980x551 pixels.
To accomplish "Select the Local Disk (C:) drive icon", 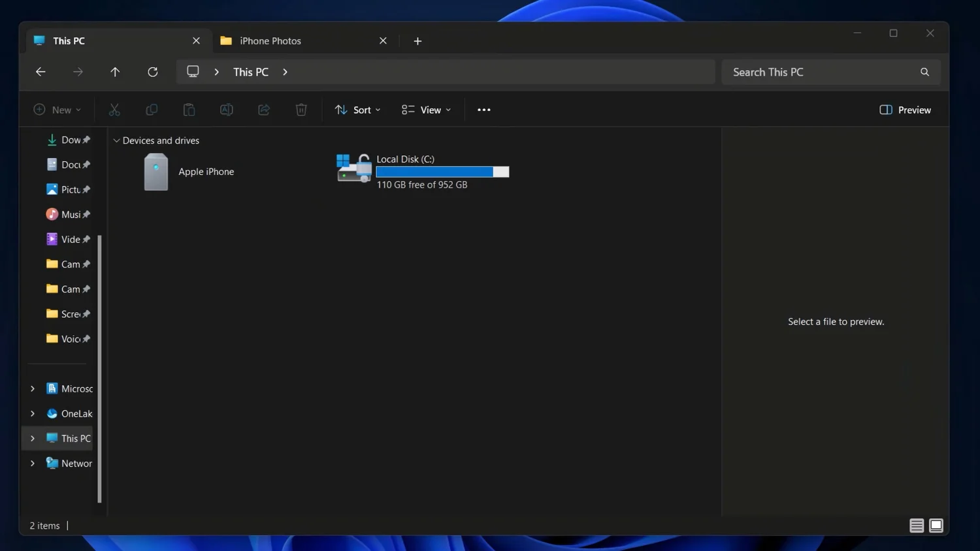I will click(354, 168).
